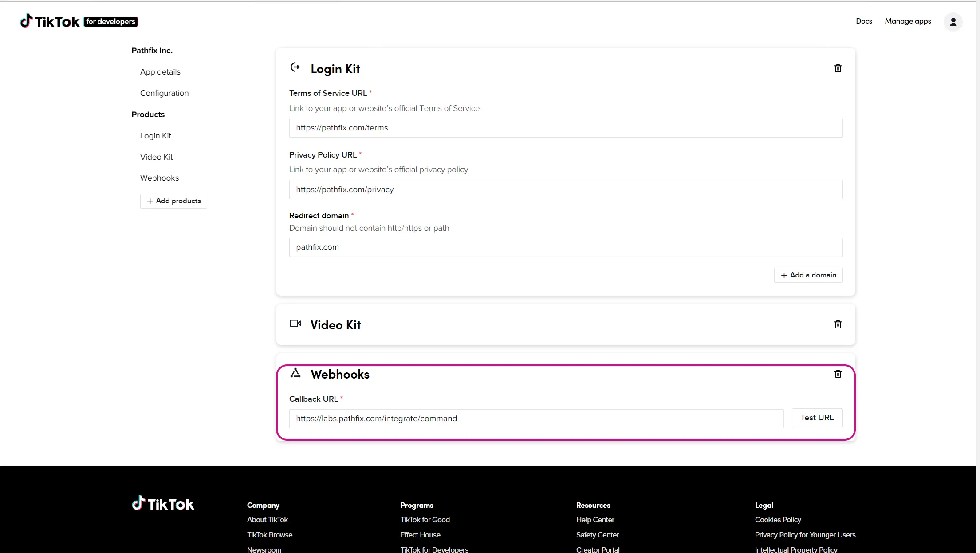Go to Manage apps
Viewport: 980px width, 553px height.
pos(908,21)
